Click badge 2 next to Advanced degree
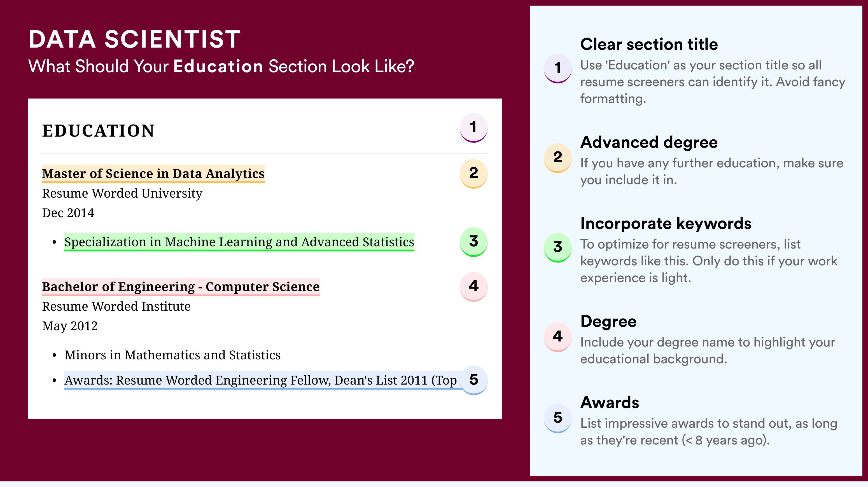Viewport: 868px width, 487px height. coord(557,158)
